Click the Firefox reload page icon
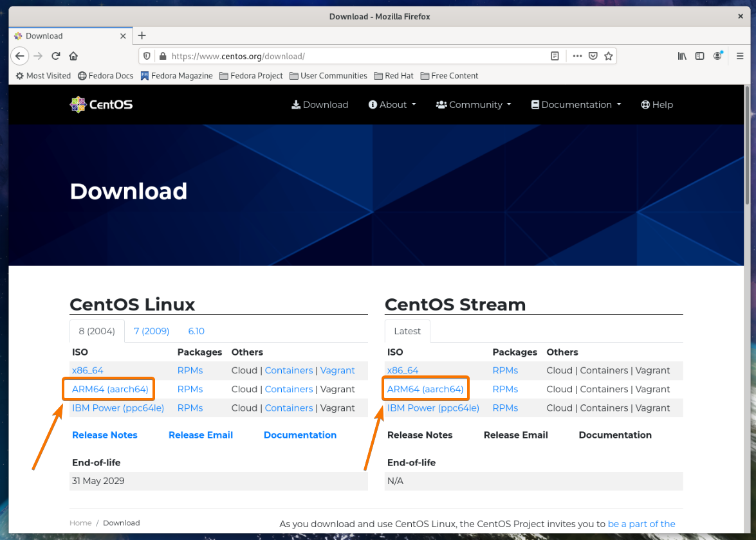 56,56
